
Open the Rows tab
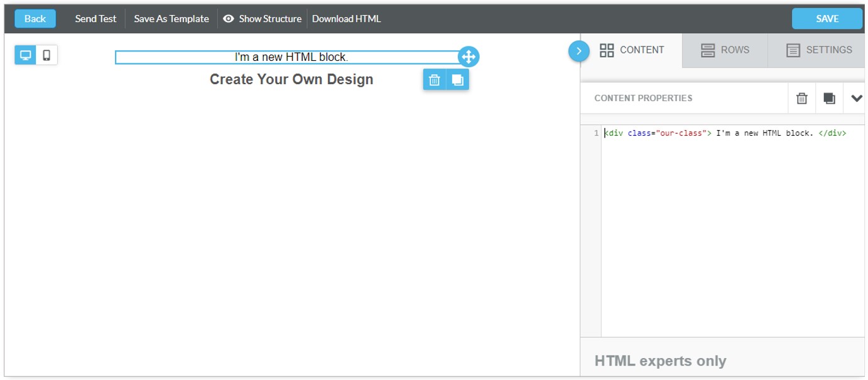point(725,50)
